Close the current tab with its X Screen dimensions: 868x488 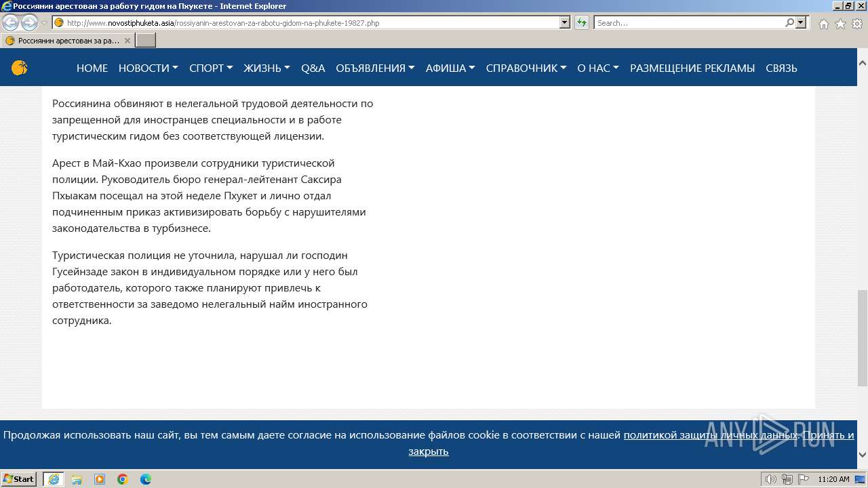[x=127, y=41]
